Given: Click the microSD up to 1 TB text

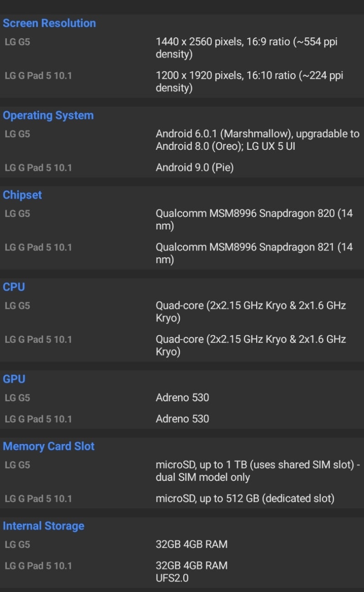Looking at the screenshot, I should point(258,471).
